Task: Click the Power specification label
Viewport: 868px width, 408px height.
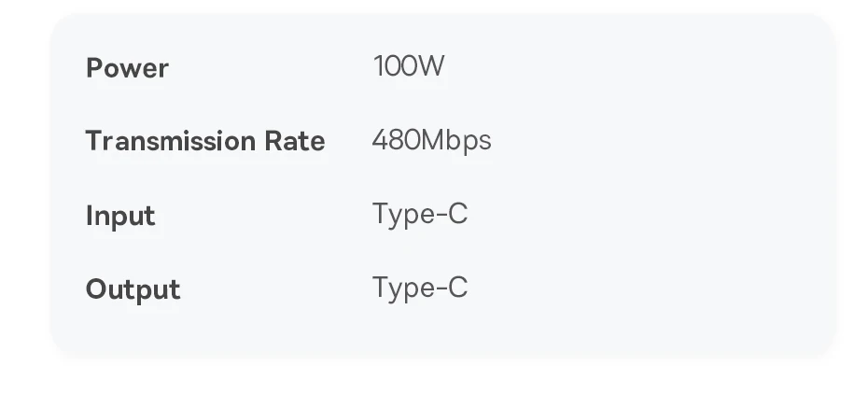Action: tap(127, 68)
